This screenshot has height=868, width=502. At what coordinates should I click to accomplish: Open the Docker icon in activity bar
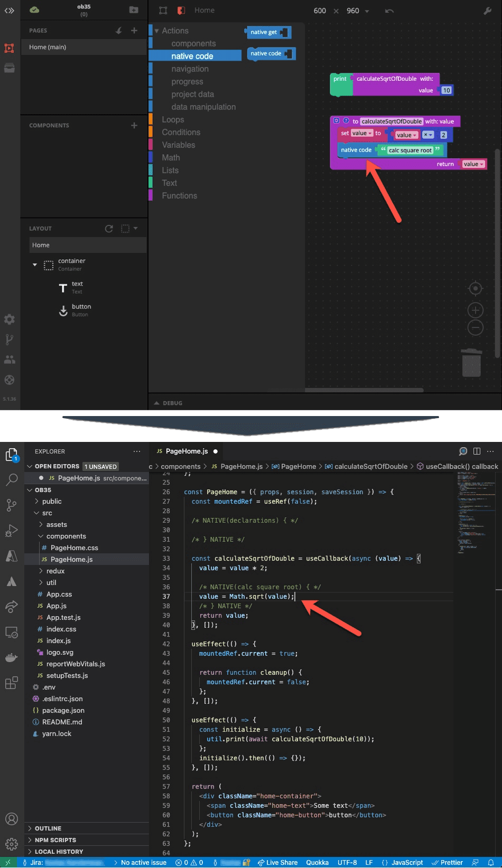pos(12,657)
